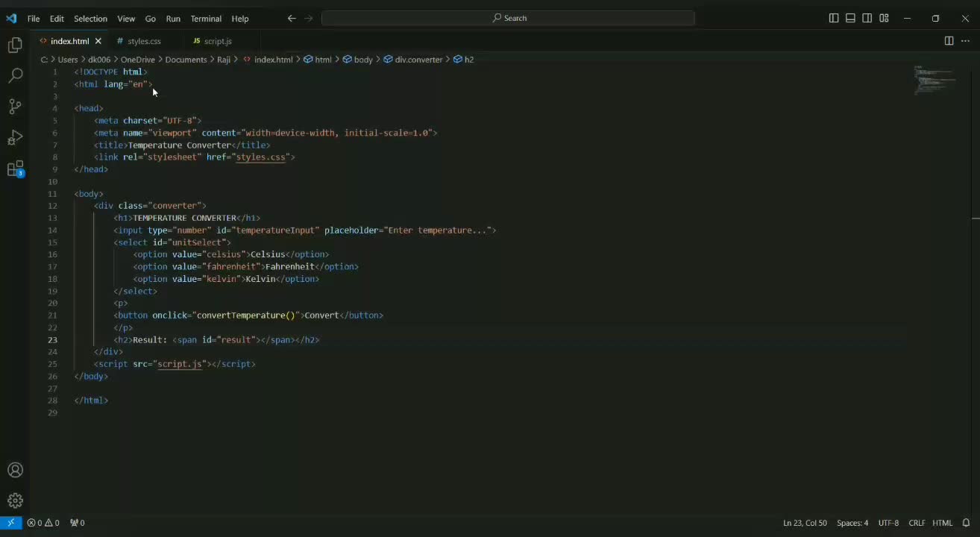
Task: Open the Explorer view in activity bar
Action: pyautogui.click(x=15, y=45)
